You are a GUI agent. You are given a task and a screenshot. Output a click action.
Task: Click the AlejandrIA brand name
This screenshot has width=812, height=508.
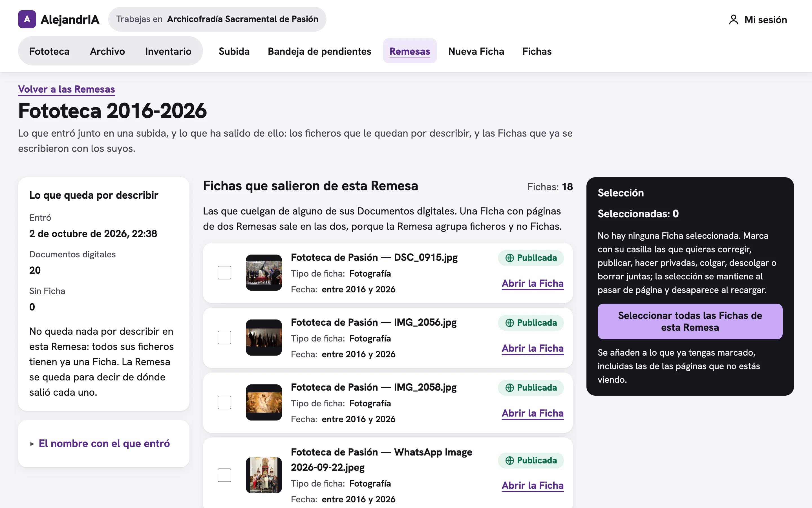[70, 19]
